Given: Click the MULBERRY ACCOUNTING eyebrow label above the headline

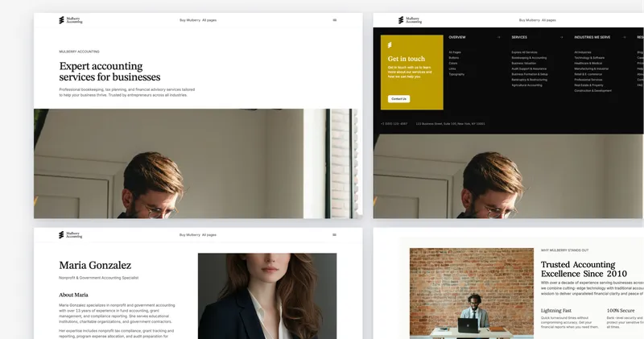Looking at the screenshot, I should pos(79,52).
